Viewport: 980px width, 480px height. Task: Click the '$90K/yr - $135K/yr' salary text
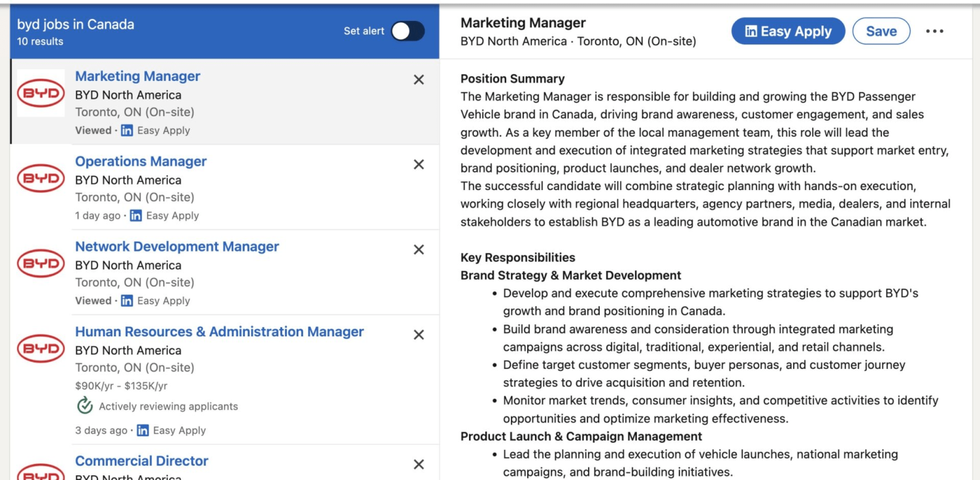point(122,386)
